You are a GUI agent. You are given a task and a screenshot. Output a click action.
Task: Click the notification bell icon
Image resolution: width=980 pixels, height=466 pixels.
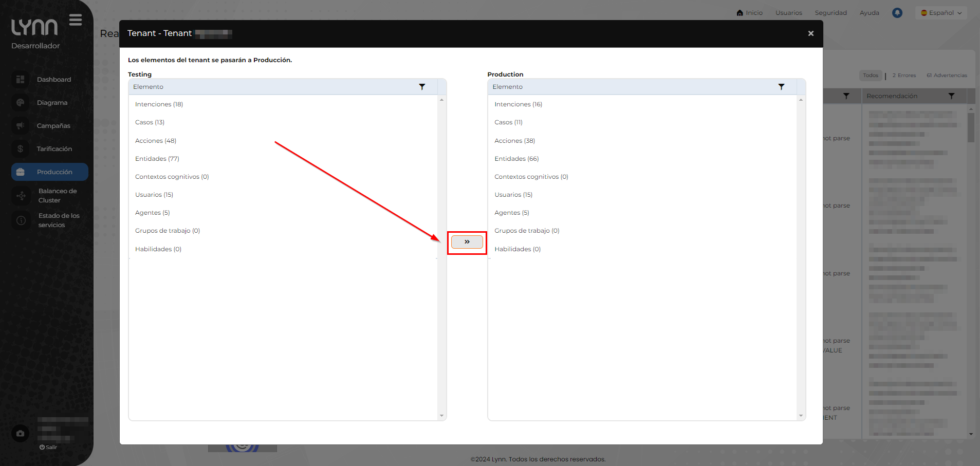click(897, 13)
